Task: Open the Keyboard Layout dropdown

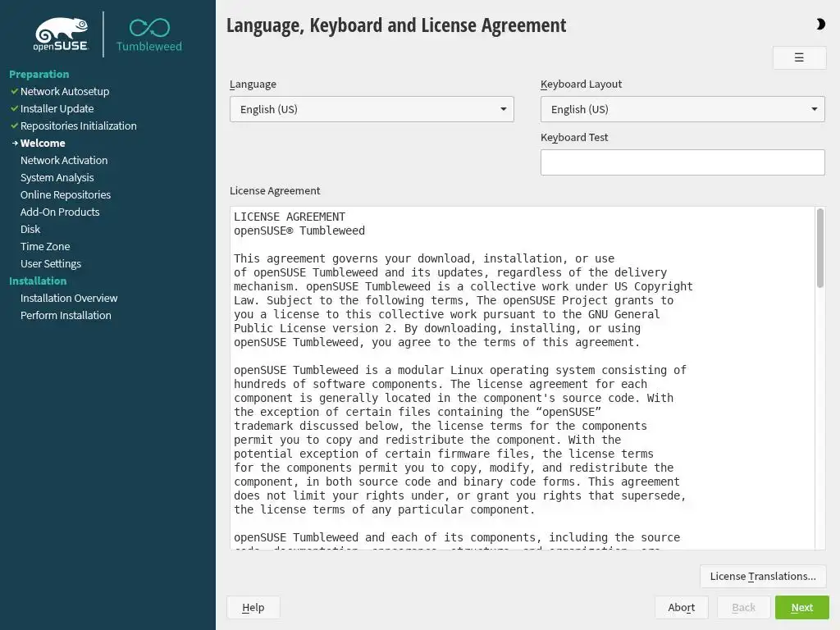Action: 682,109
